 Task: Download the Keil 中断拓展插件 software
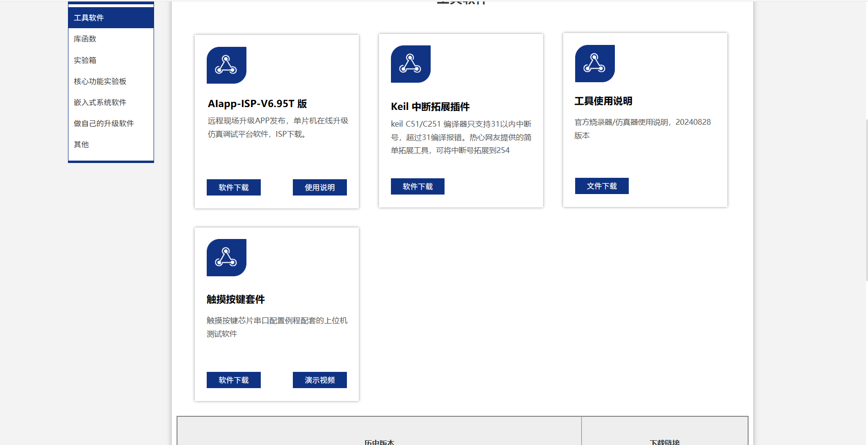(x=417, y=186)
